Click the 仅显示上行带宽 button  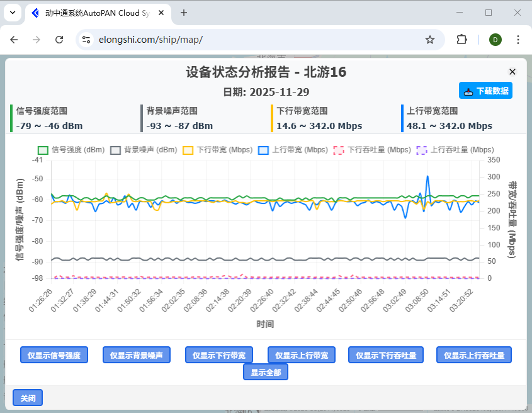click(301, 354)
